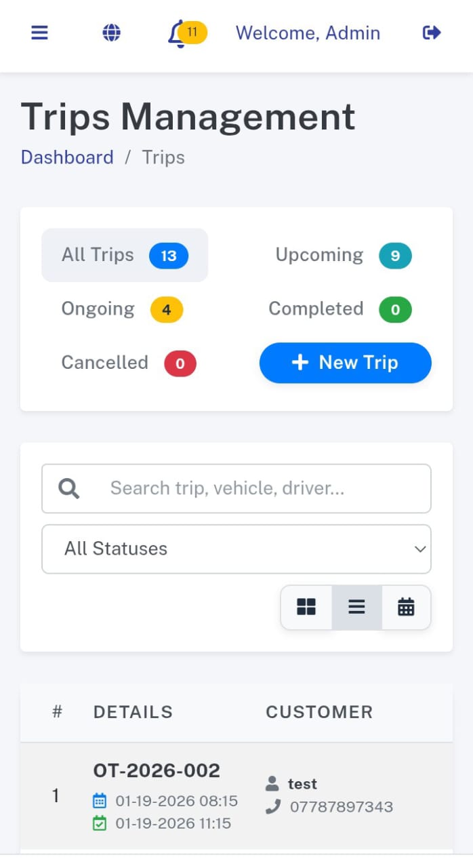Image resolution: width=473 pixels, height=868 pixels.
Task: Switch to list view
Action: click(x=356, y=607)
